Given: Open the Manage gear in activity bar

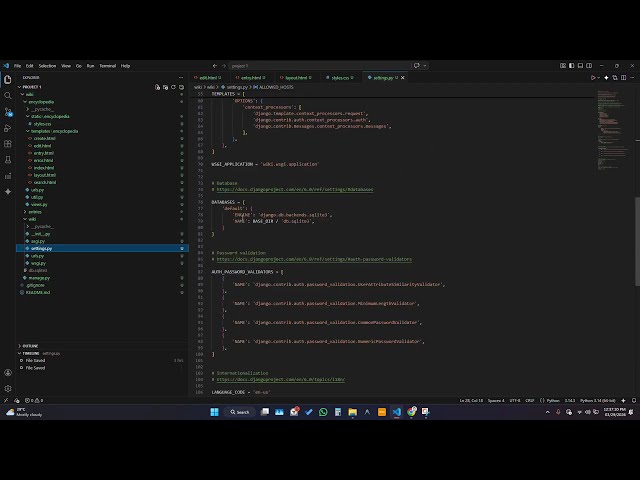Looking at the screenshot, I should (8, 388).
